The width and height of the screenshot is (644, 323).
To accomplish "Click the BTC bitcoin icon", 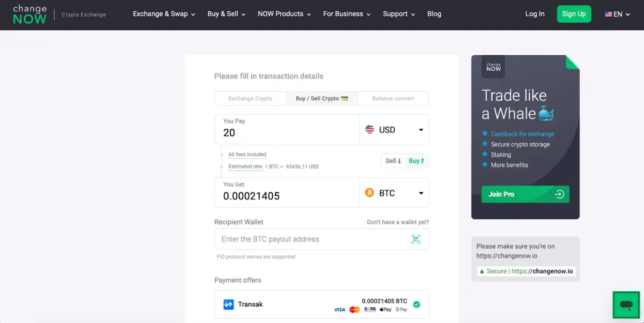I will (369, 192).
